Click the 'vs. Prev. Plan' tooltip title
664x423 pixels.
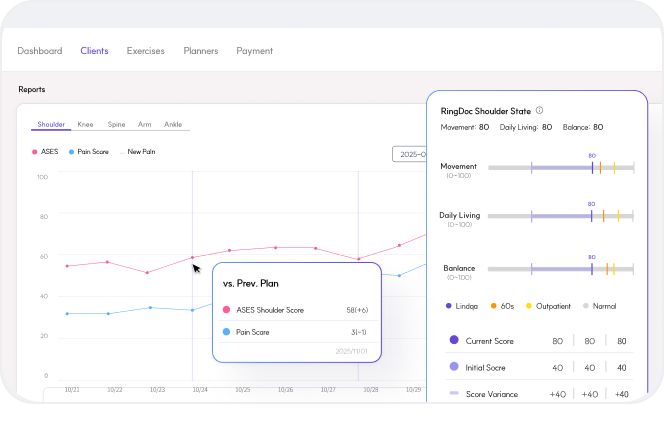pos(251,284)
